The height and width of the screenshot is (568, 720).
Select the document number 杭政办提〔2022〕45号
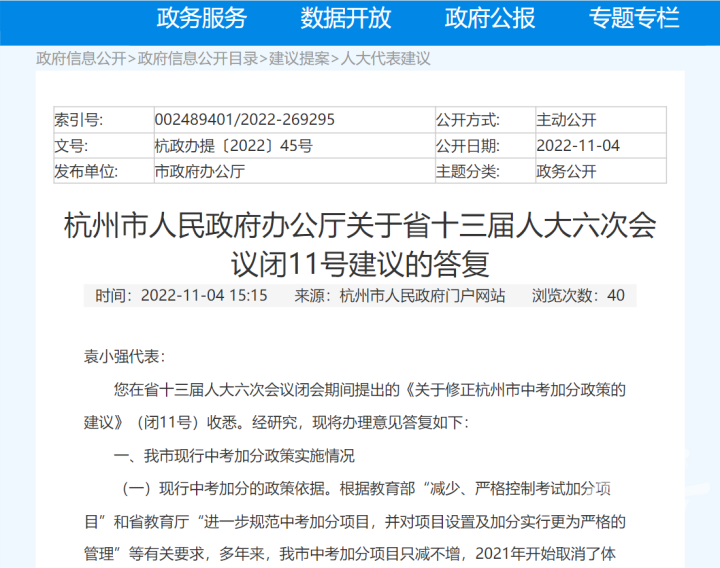coord(233,146)
